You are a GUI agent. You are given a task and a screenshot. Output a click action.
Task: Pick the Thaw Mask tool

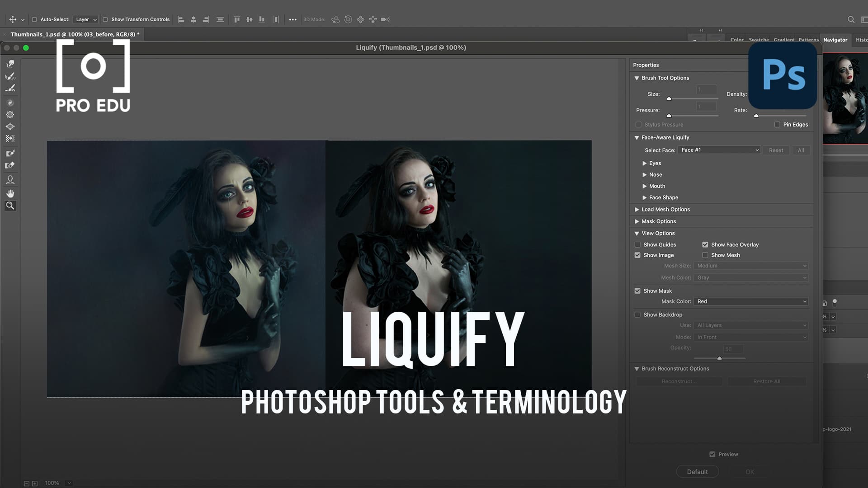(x=10, y=165)
